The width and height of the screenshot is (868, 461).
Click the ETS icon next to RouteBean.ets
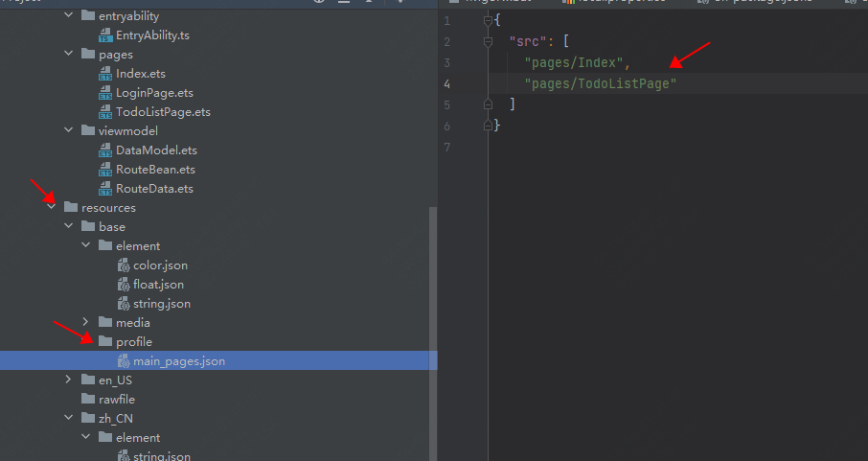click(x=105, y=170)
